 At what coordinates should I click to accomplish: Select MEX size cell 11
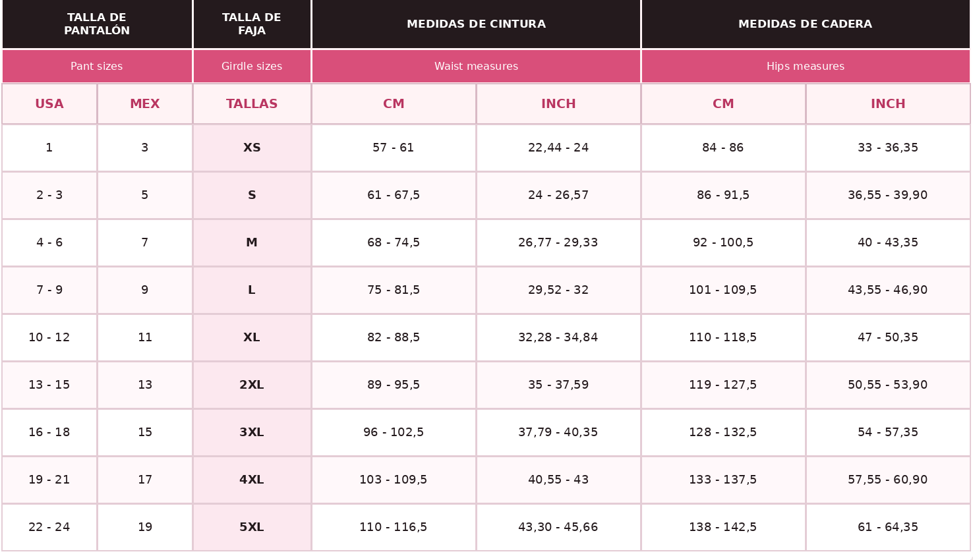[145, 338]
